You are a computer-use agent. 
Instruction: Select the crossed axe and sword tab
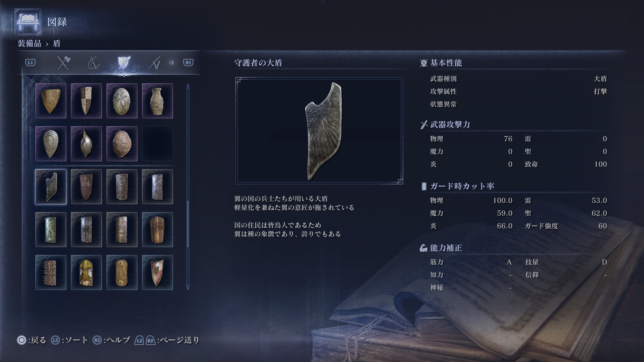(x=64, y=63)
